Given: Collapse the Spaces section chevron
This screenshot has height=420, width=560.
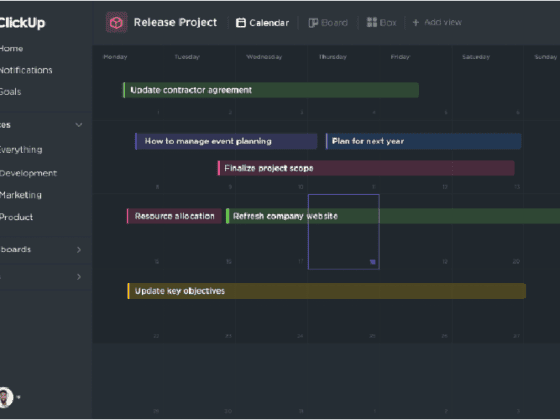Looking at the screenshot, I should coord(79,125).
